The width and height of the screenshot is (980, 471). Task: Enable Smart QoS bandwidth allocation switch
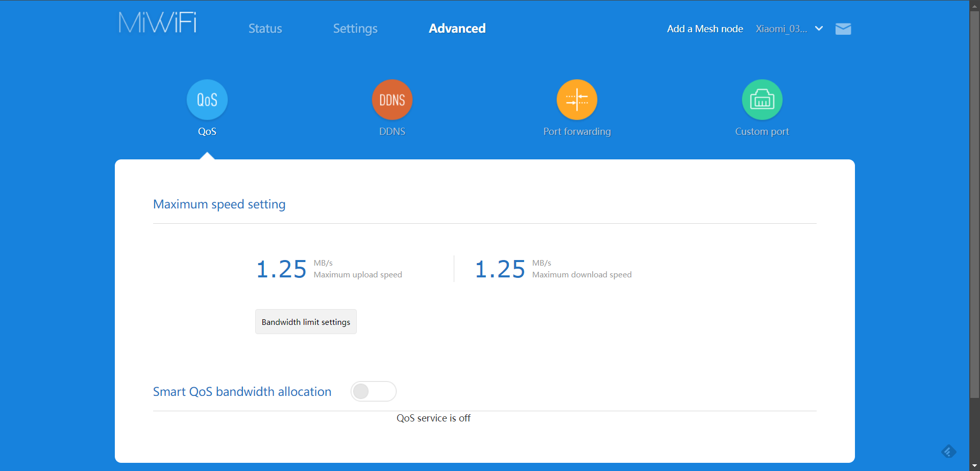(373, 391)
